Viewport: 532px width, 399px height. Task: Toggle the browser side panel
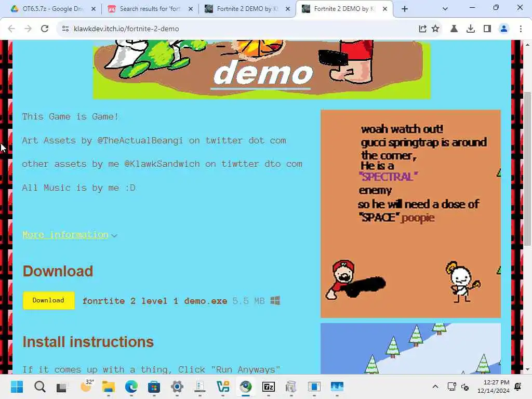point(487,29)
